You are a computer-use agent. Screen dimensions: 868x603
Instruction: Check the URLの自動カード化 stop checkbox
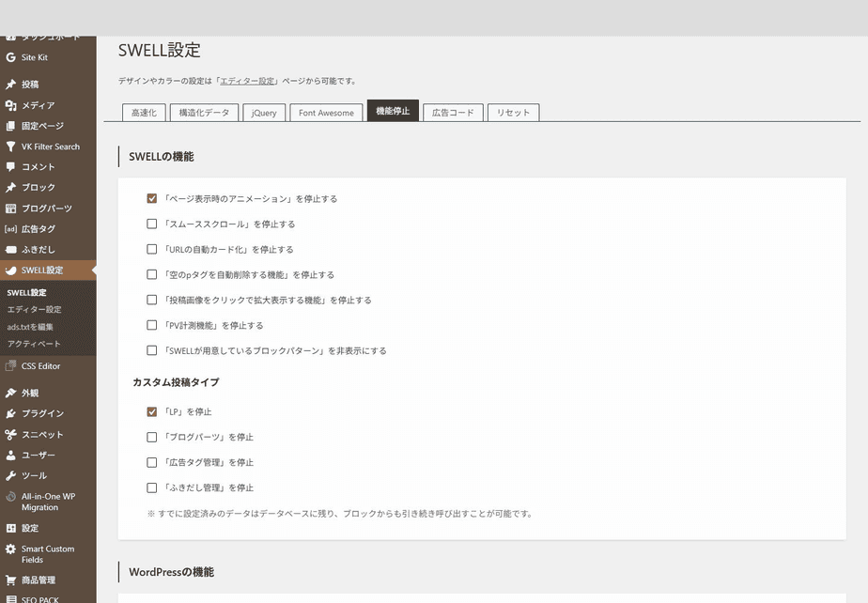coord(151,249)
